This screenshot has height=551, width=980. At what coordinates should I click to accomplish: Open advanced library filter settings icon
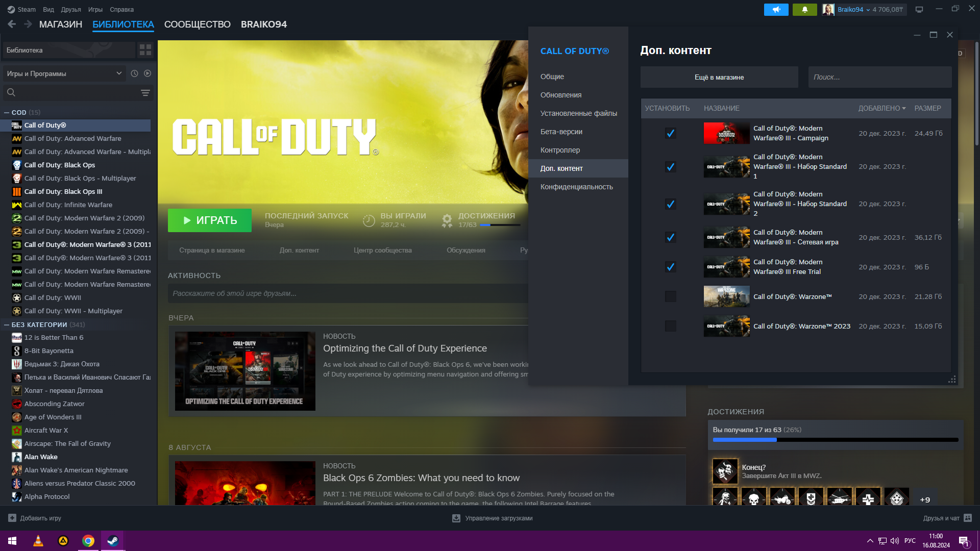(x=145, y=92)
